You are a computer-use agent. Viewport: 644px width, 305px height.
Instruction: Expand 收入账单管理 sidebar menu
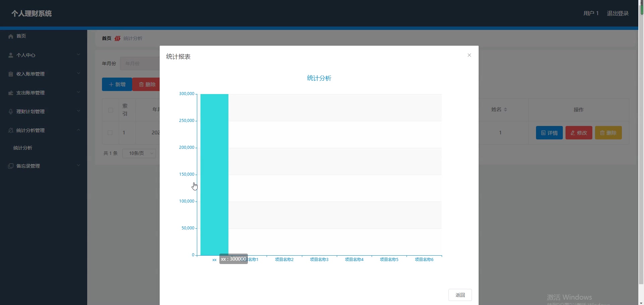pyautogui.click(x=44, y=74)
